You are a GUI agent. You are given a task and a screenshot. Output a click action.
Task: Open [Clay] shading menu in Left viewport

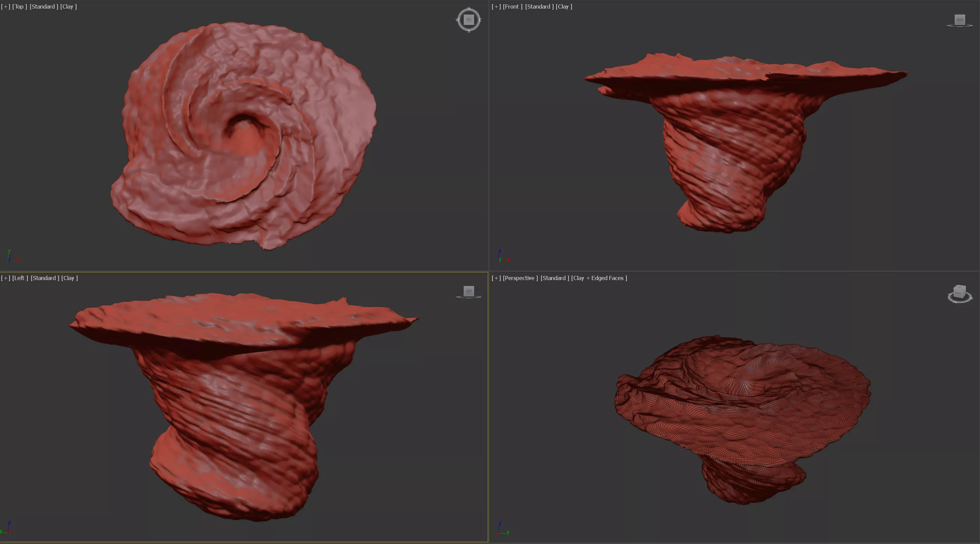click(69, 278)
